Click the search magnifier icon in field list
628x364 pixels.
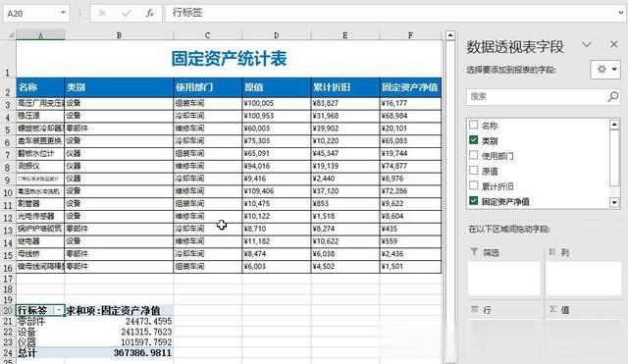[612, 96]
